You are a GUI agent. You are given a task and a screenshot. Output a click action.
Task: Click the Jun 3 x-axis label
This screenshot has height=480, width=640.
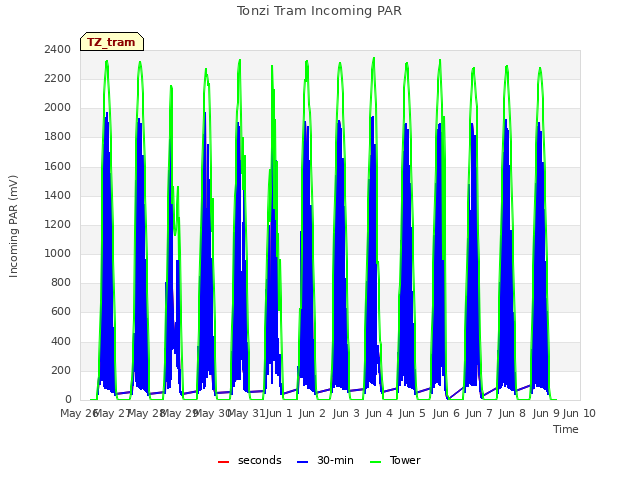(x=346, y=413)
